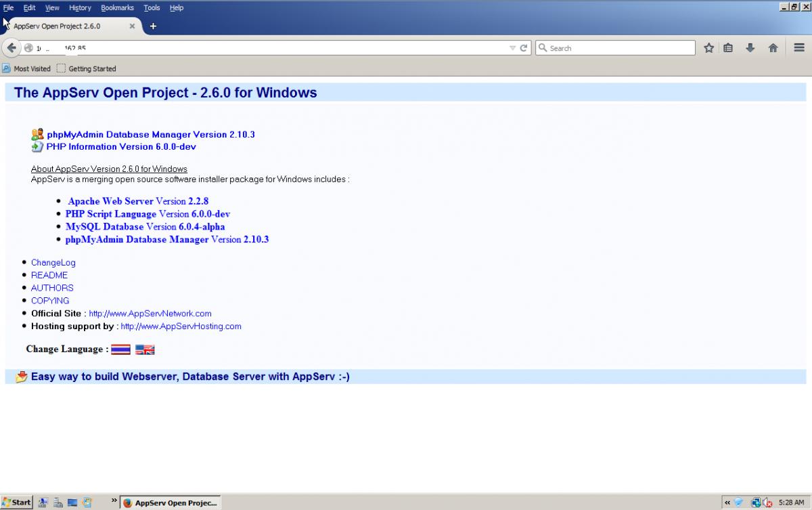Screen dimensions: 812x510
Task: Click the second quick launch server icon
Action: [x=58, y=502]
